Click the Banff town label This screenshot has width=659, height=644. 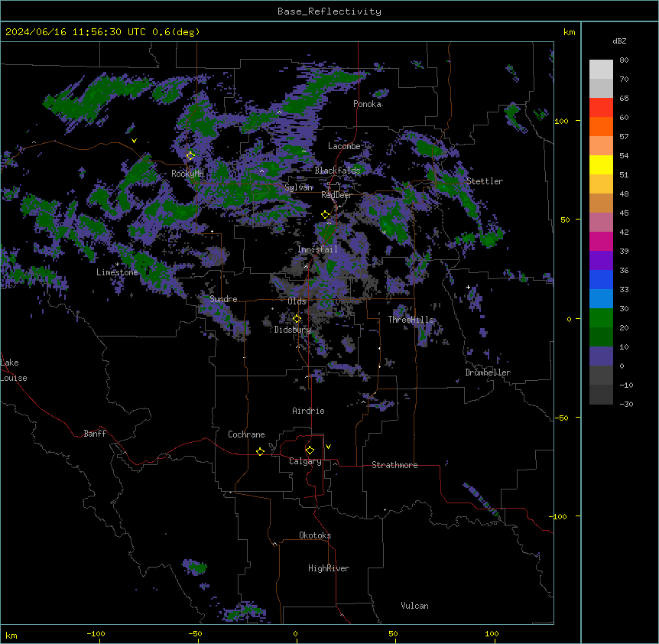[x=95, y=434]
